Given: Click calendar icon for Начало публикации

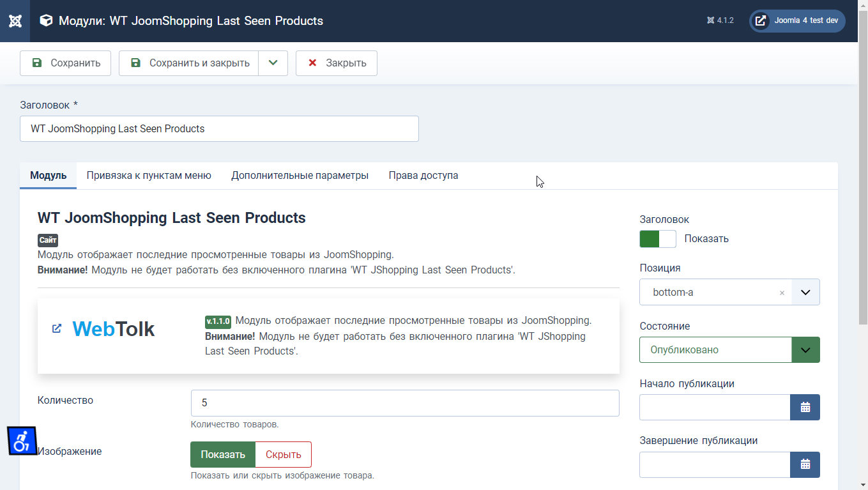Looking at the screenshot, I should point(805,407).
